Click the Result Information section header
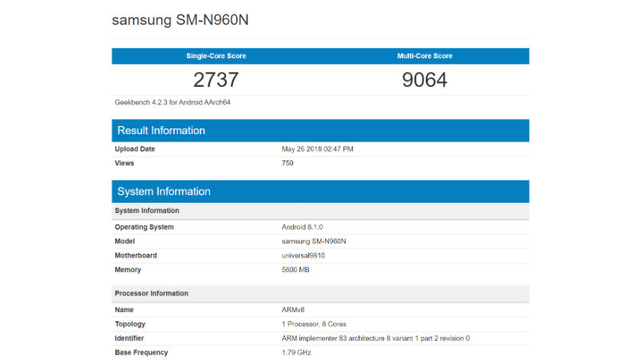Image resolution: width=643 pixels, height=364 pixels. (x=161, y=130)
